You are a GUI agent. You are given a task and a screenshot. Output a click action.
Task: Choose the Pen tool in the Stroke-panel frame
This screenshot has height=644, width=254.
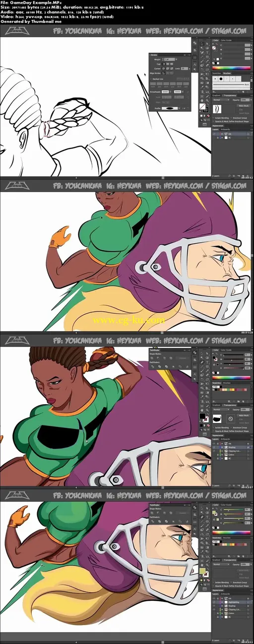tap(202, 53)
